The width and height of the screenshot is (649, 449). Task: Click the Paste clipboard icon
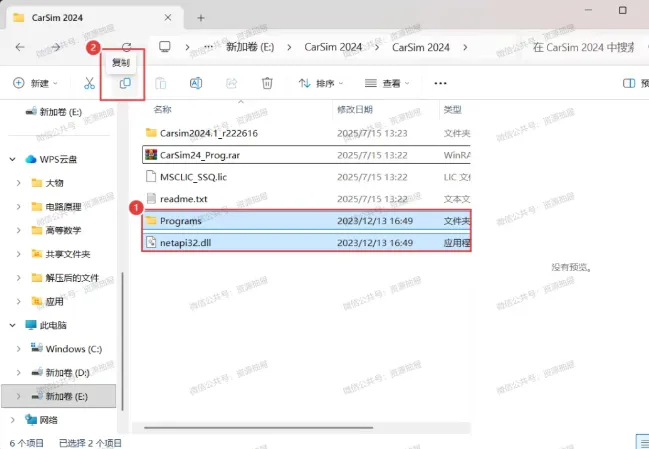tap(161, 83)
